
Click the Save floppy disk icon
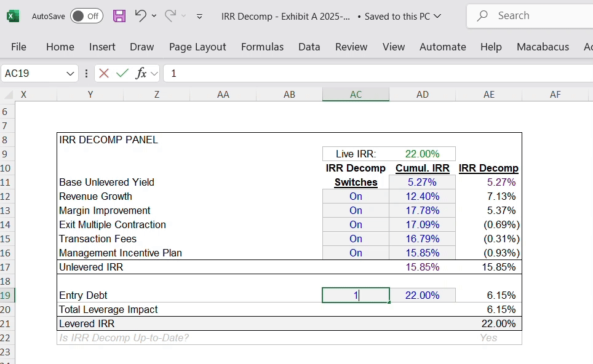pyautogui.click(x=120, y=16)
